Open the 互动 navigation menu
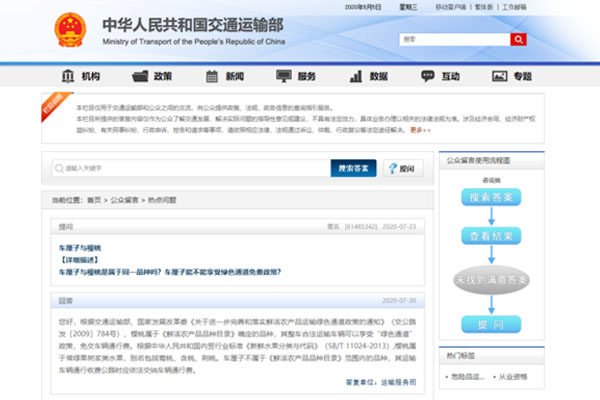The width and height of the screenshot is (600, 400). [451, 76]
